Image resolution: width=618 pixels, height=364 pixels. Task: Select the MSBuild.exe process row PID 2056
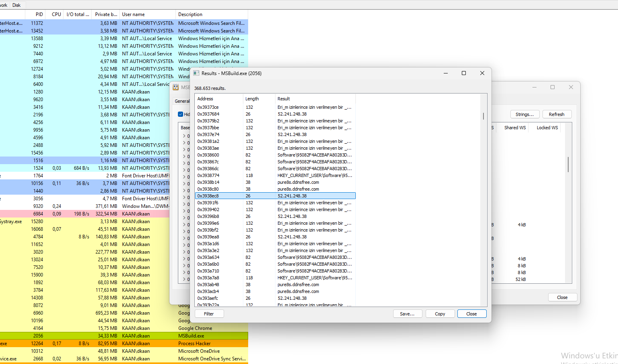[x=124, y=336]
